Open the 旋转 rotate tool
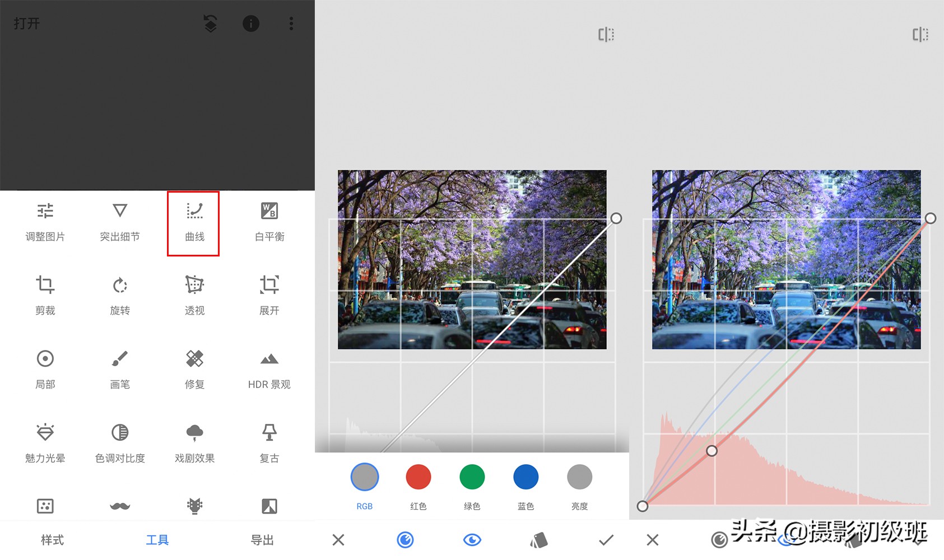 [120, 296]
